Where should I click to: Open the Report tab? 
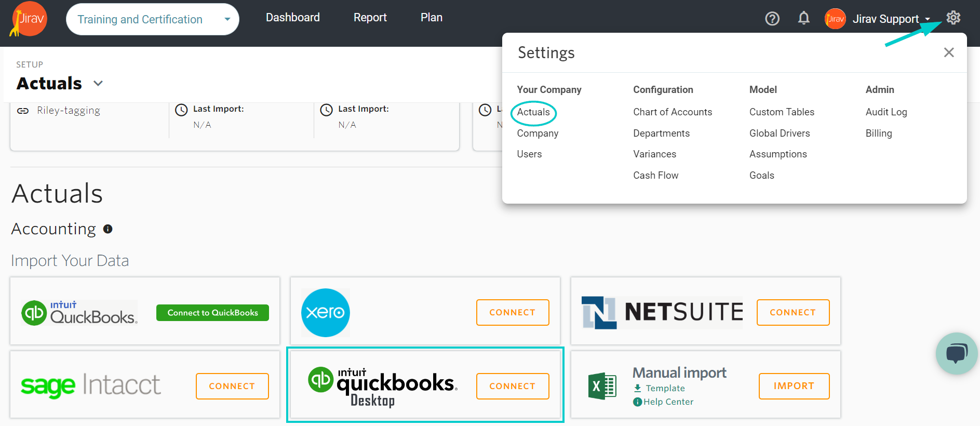point(370,17)
